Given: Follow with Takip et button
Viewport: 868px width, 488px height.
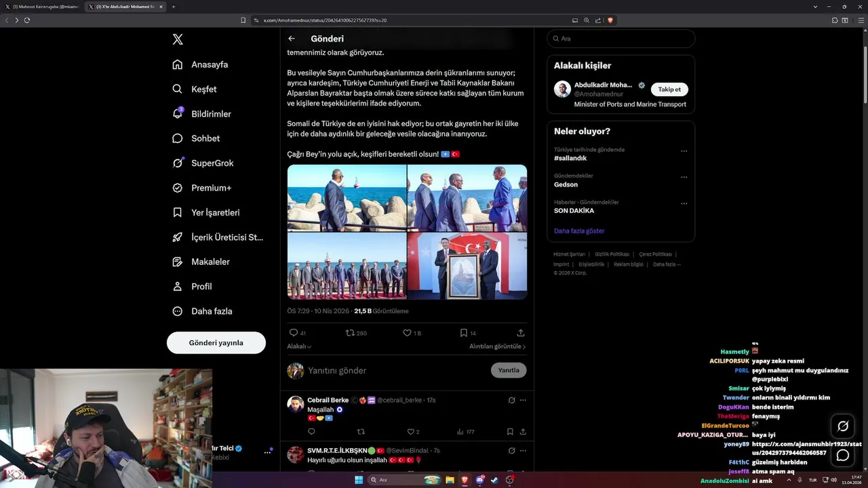Looking at the screenshot, I should 669,89.
